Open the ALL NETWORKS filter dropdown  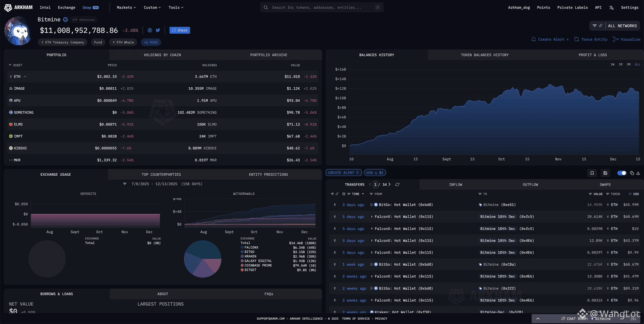(615, 26)
